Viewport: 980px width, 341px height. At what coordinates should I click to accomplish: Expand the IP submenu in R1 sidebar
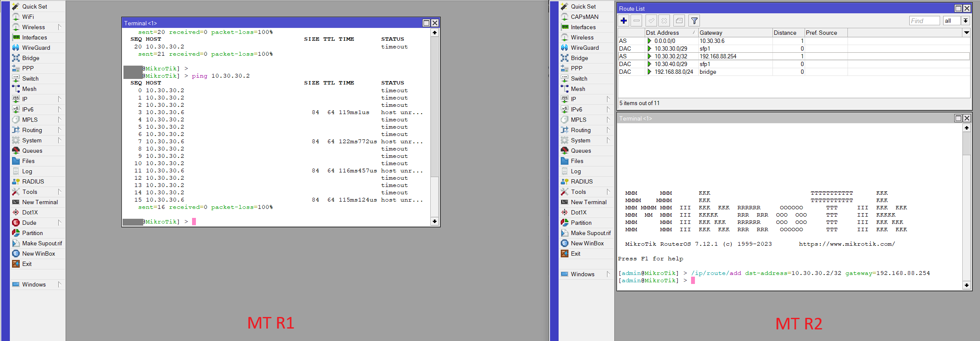click(x=60, y=99)
